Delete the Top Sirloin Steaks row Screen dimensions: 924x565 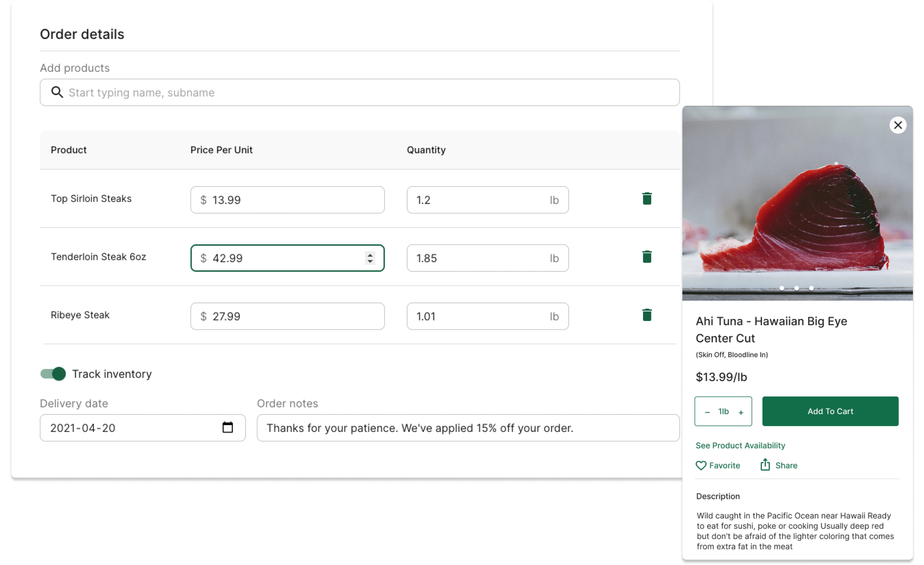tap(646, 199)
